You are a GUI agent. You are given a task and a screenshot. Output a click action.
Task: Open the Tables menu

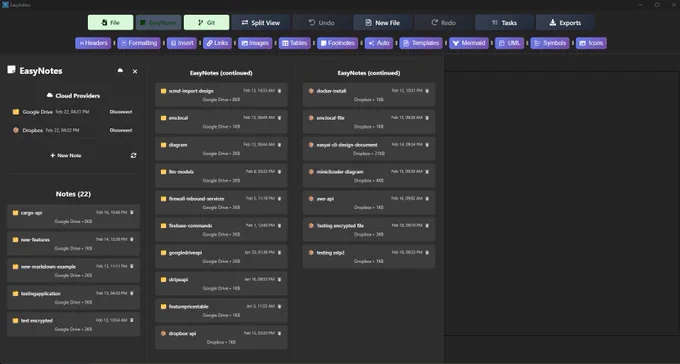[295, 43]
